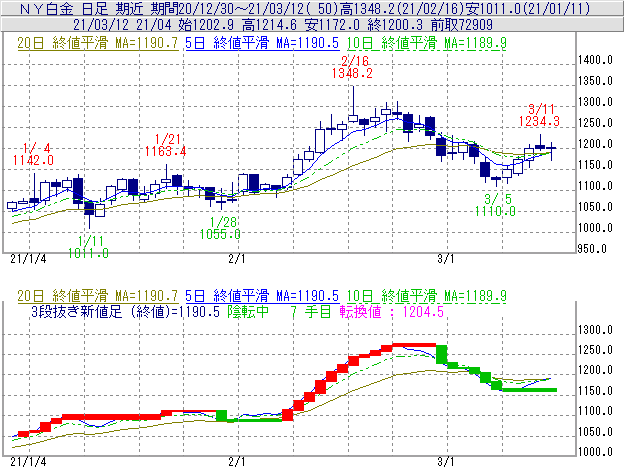Image resolution: width=624 pixels, height=473 pixels.
Task: Click the ＮＹ白金 title text
Action: tap(47, 9)
